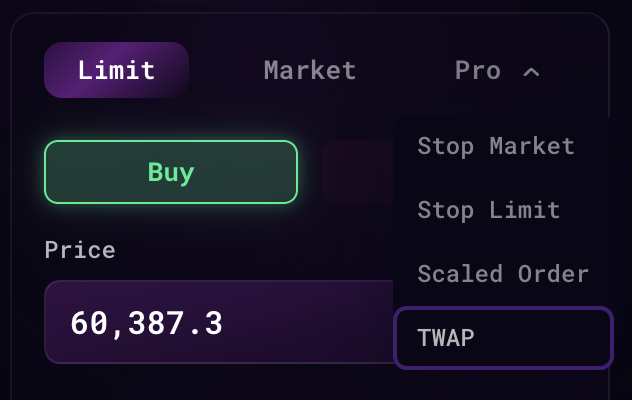Select the red Sell side button
This screenshot has width=632, height=400.
[357, 172]
